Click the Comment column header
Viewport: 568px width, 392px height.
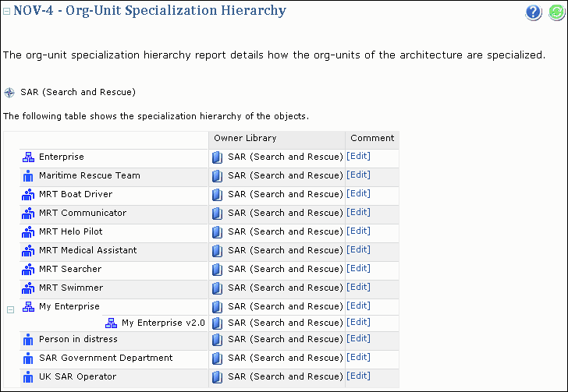coord(371,139)
